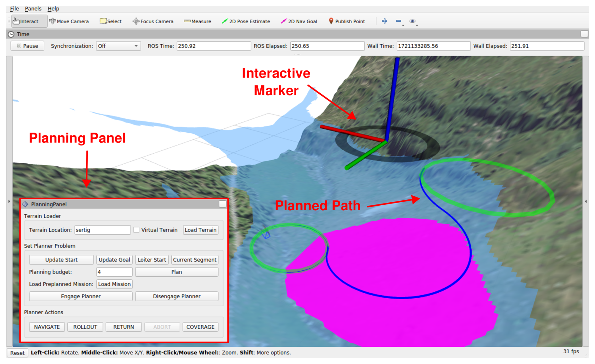Toggle the PlanningPanel float checkbox
This screenshot has width=595, height=364.
click(222, 204)
